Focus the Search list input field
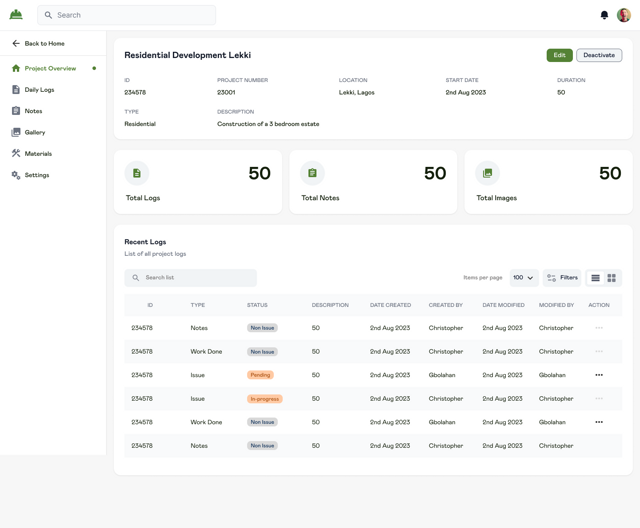This screenshot has width=640, height=528. [195, 278]
